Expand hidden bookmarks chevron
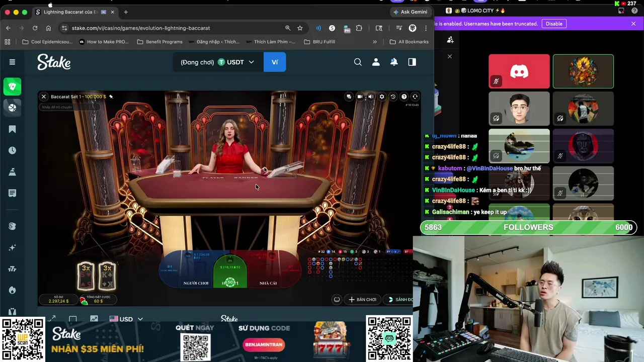Screen dimensions: 644x362 pyautogui.click(x=375, y=42)
